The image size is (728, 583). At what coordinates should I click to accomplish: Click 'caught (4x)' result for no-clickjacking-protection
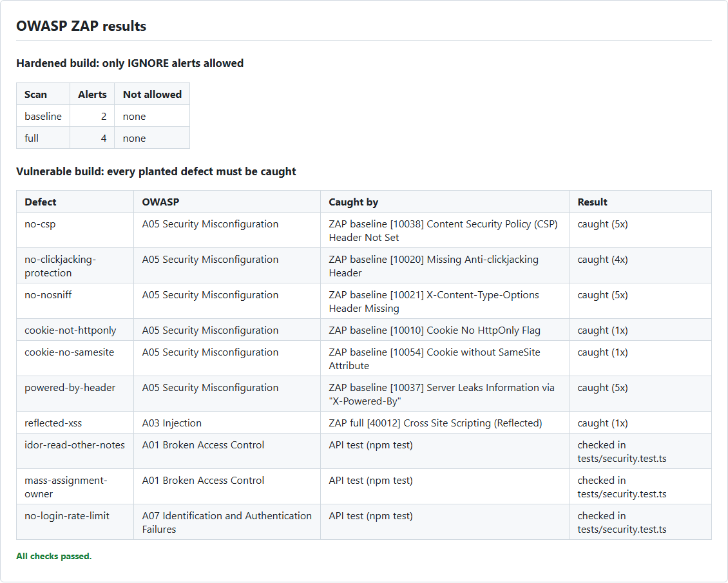click(640, 265)
